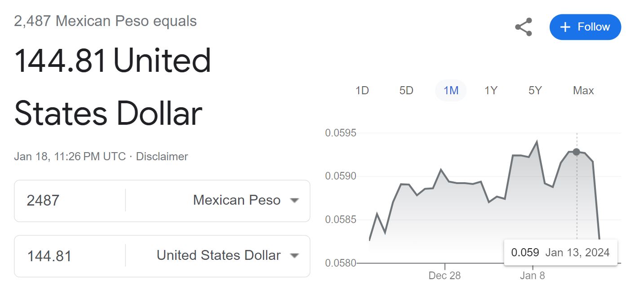Select the 1M chart range
The image size is (644, 285).
451,91
